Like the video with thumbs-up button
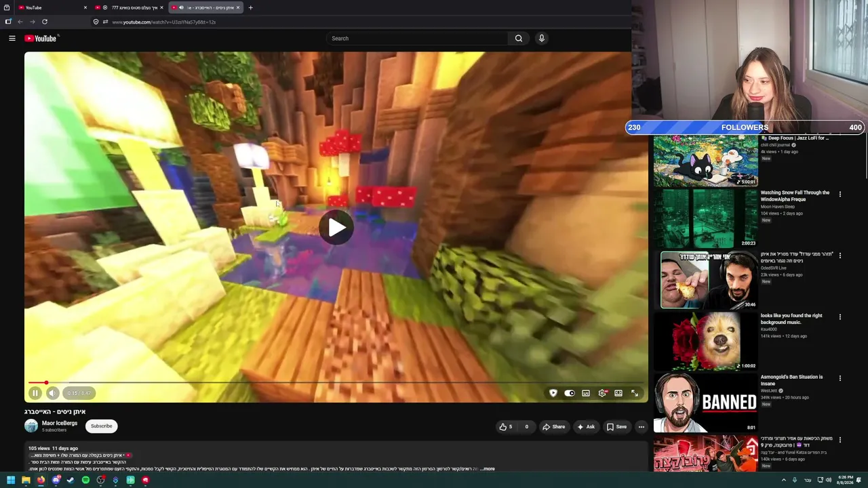This screenshot has width=868, height=488. [x=506, y=427]
